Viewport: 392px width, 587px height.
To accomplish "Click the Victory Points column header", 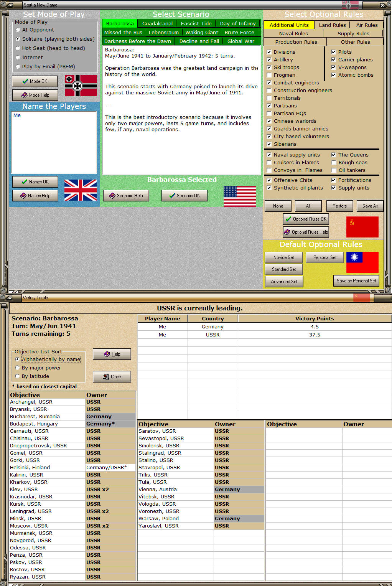I will [x=315, y=318].
